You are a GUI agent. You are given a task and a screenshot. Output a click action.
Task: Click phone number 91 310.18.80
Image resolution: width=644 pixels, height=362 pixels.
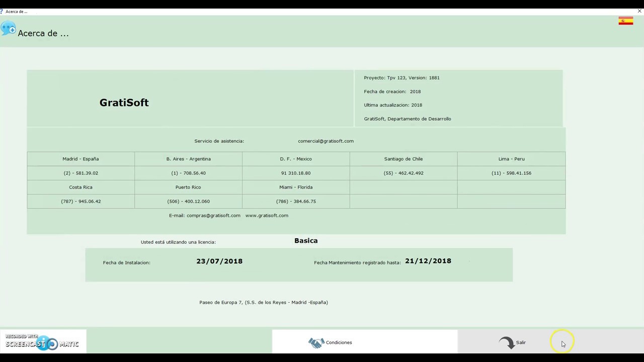tap(296, 173)
